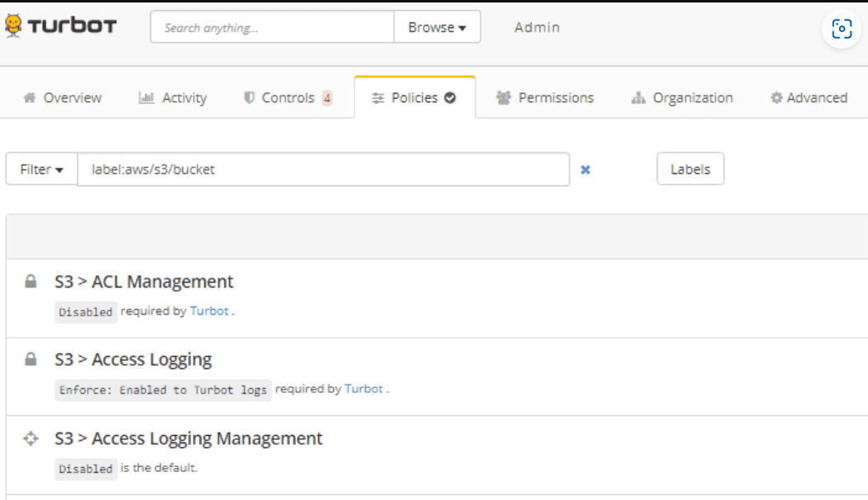Open the Filter dropdown
Image resolution: width=868 pixels, height=500 pixels.
click(x=41, y=169)
